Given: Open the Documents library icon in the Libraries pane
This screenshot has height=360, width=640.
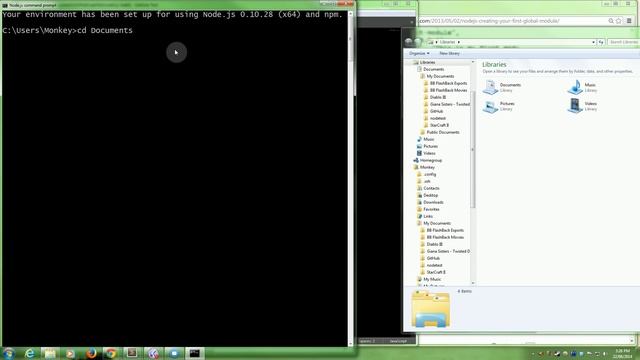Looking at the screenshot, I should [x=490, y=87].
